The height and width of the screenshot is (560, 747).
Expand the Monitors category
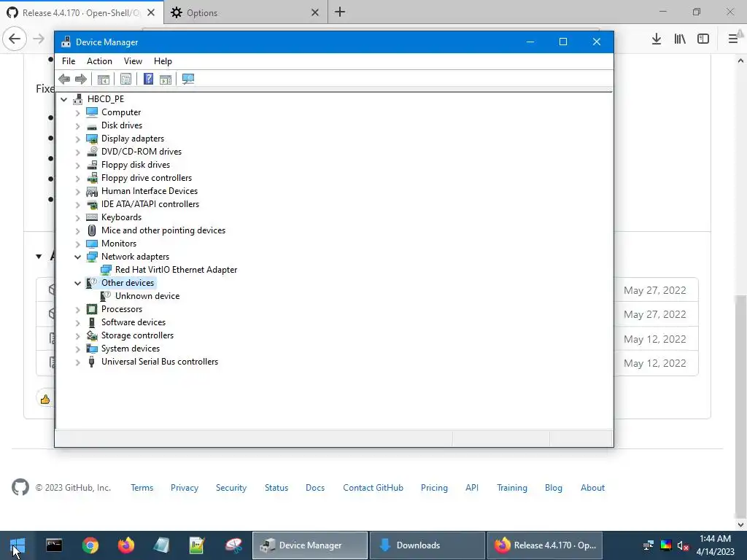point(77,244)
